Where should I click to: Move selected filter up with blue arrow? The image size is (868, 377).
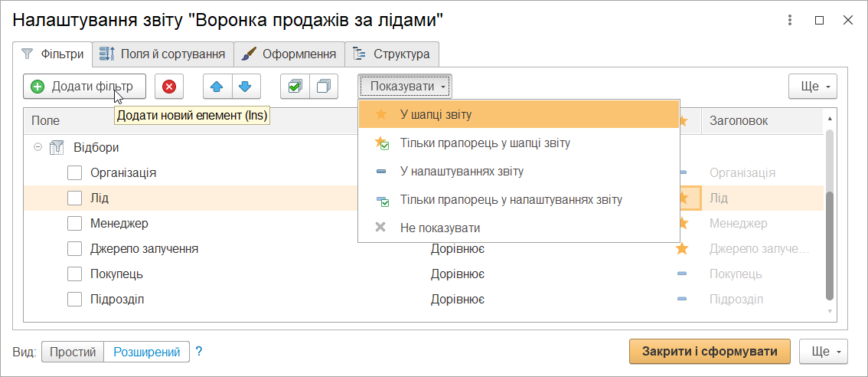(x=217, y=87)
